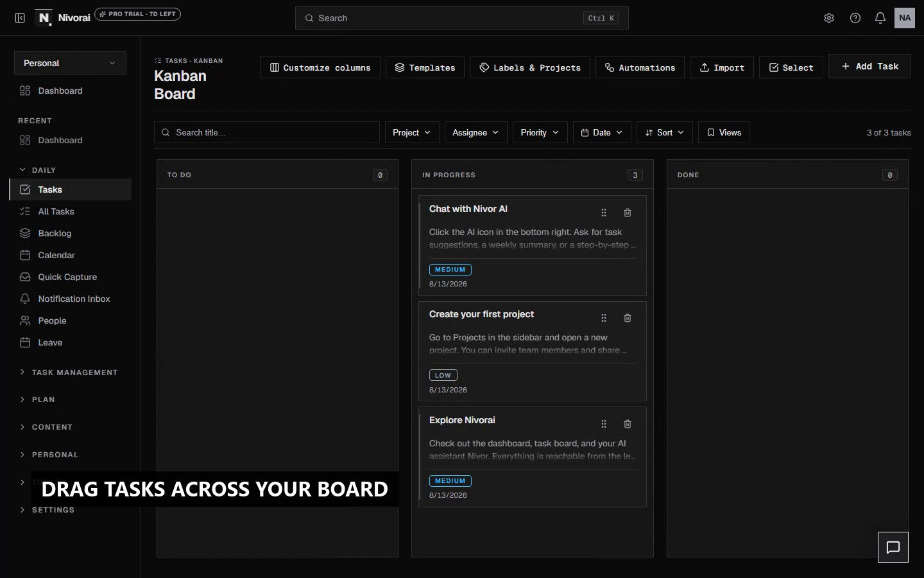Image resolution: width=924 pixels, height=578 pixels.
Task: Open the help question mark icon
Action: 855,18
